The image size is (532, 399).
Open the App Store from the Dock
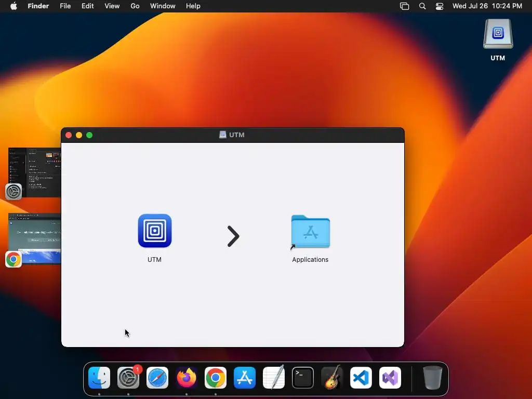(x=245, y=378)
